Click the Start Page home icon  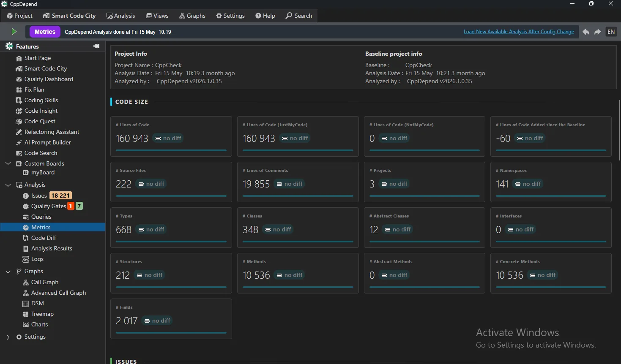[19, 58]
